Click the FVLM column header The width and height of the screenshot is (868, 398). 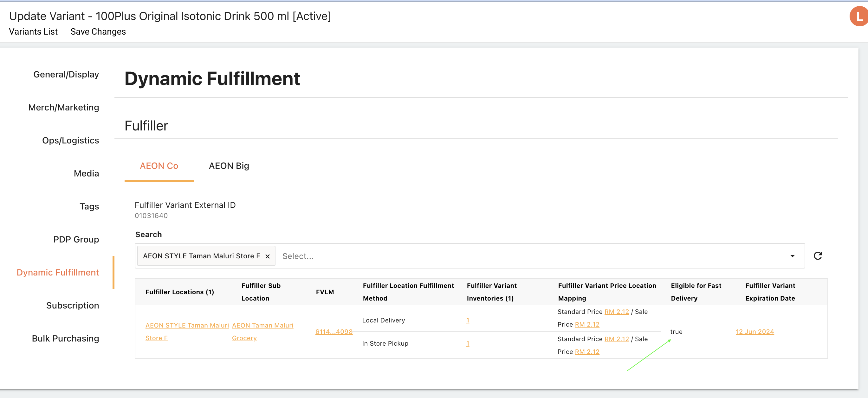pyautogui.click(x=325, y=292)
